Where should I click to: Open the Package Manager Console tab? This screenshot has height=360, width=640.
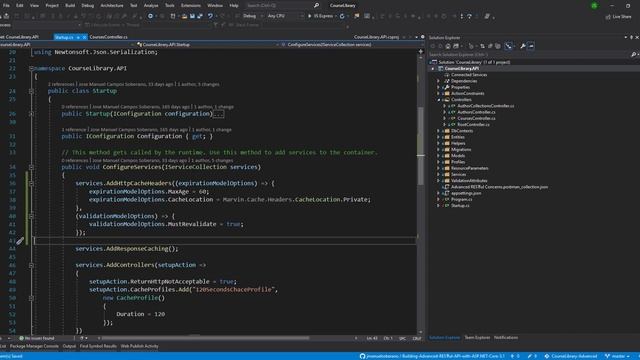coord(34,347)
